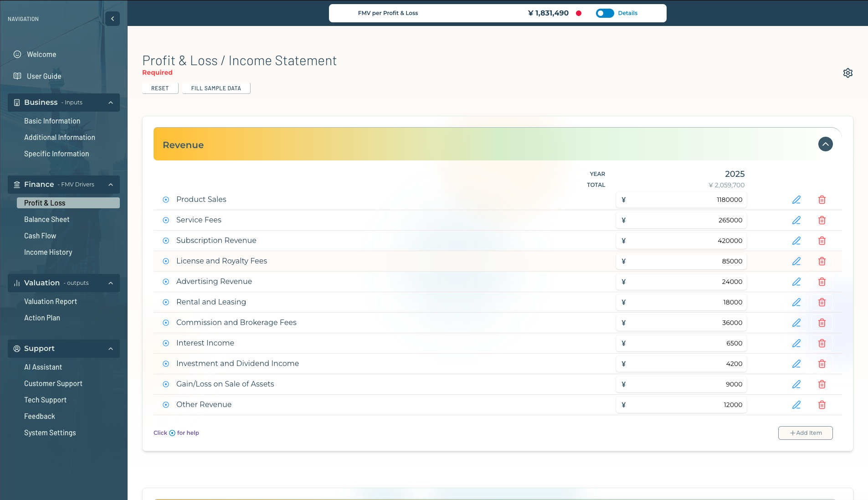868x500 pixels.
Task: Open page settings gear icon
Action: [847, 73]
